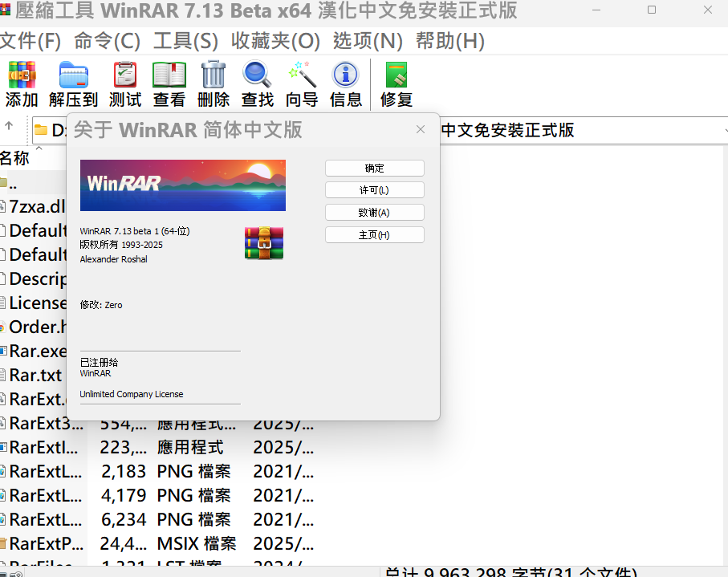Open the 查看 (View) book icon
The height and width of the screenshot is (577, 728).
169,84
